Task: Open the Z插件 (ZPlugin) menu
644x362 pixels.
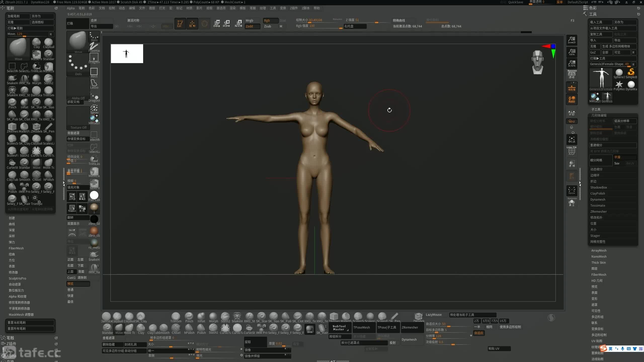Action: coord(294,8)
